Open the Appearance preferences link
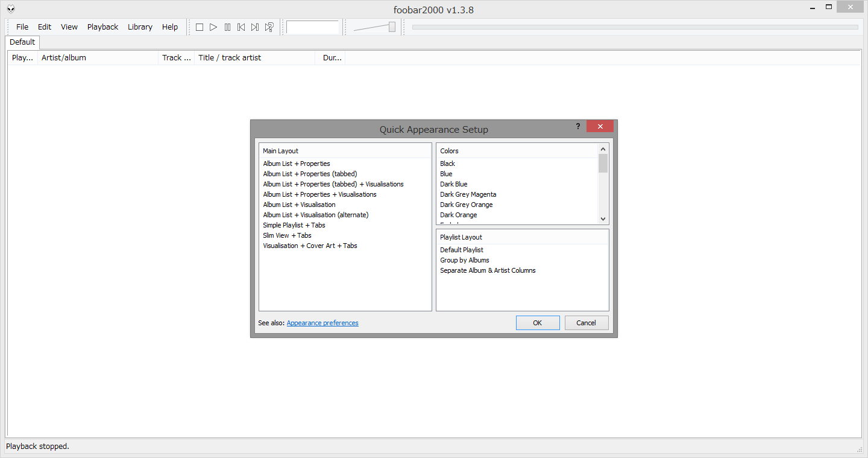Screen dimensions: 868x458 tap(322, 323)
